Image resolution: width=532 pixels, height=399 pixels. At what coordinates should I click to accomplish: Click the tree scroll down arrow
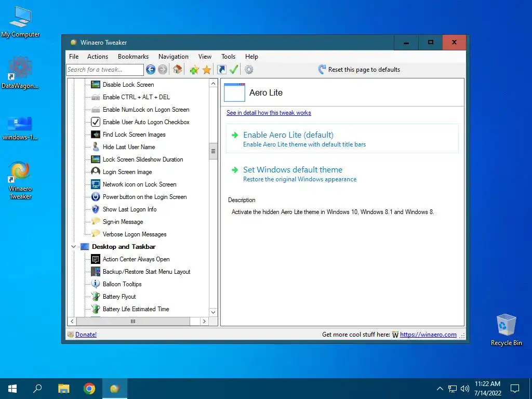click(x=213, y=312)
